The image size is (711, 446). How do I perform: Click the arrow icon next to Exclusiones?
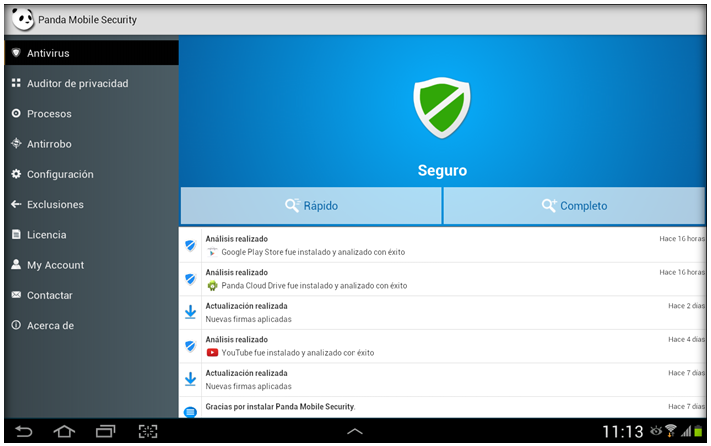tap(16, 204)
